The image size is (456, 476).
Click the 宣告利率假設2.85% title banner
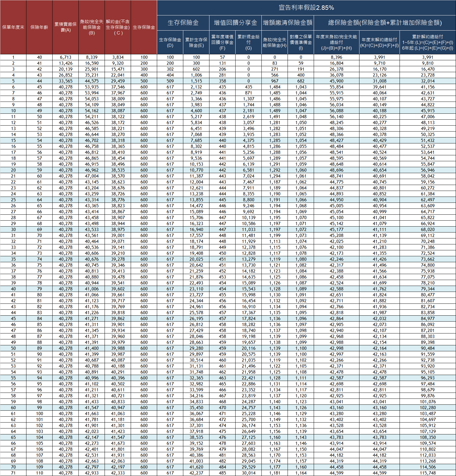click(306, 8)
